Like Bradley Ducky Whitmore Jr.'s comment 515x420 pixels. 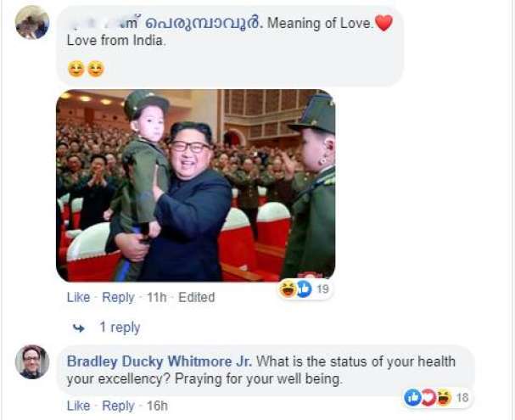click(79, 406)
